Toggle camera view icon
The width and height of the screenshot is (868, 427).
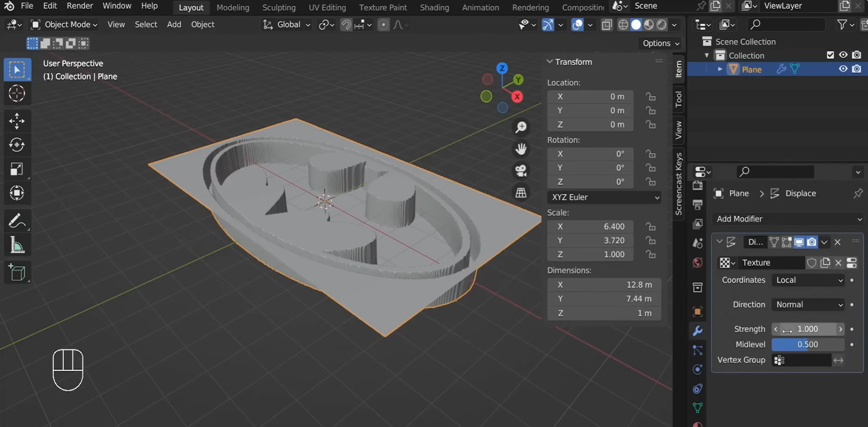521,171
